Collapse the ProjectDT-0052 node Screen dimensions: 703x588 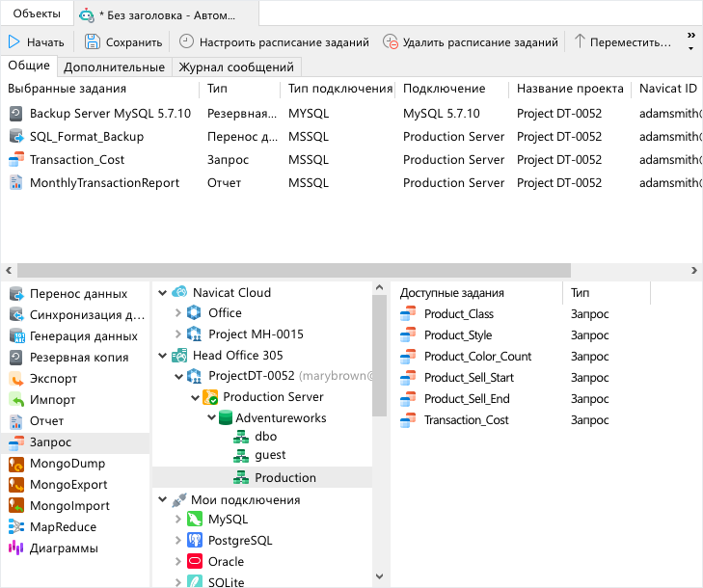178,377
